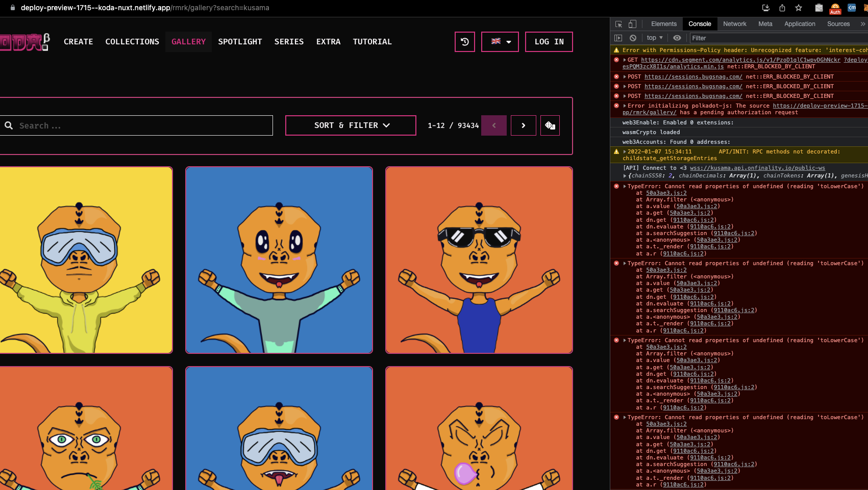Open the 'top' JavaScript context dropdown

click(655, 38)
